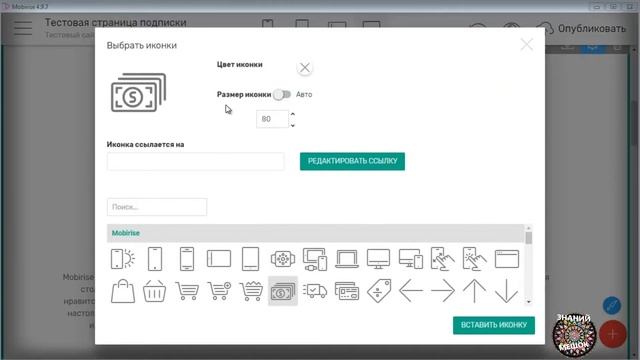640x360 pixels.
Task: Click the icon search field
Action: point(157,207)
